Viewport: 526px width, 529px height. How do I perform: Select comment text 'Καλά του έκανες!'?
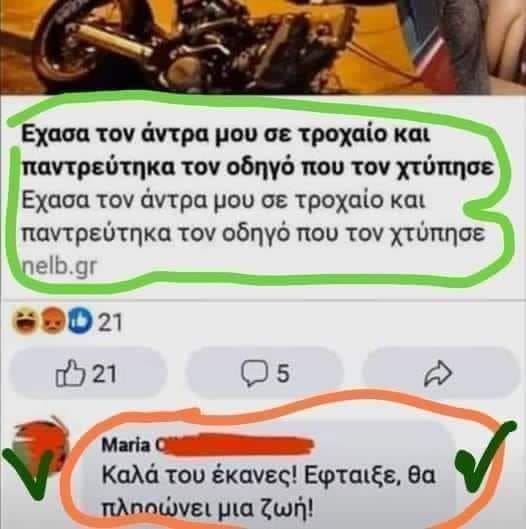[x=200, y=476]
